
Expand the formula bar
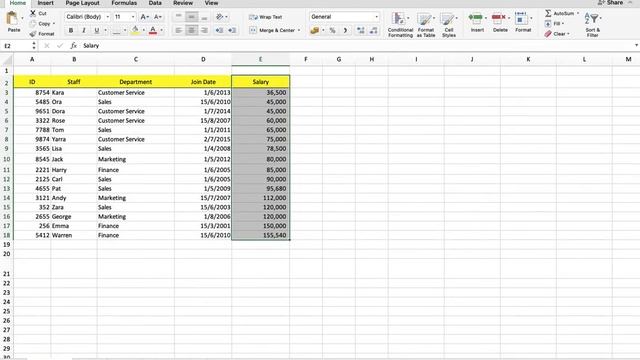(x=636, y=45)
